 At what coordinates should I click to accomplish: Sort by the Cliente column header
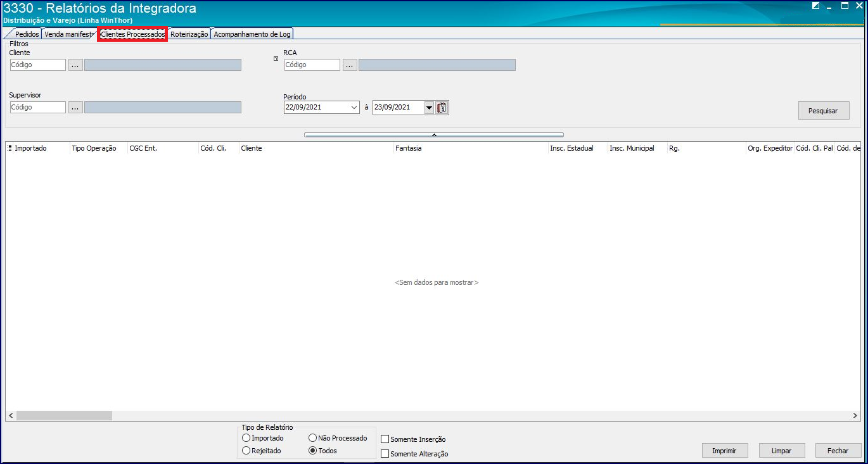click(x=316, y=148)
